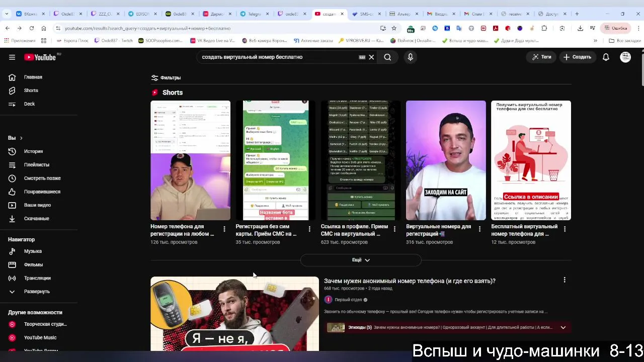Open the Short 'Регистрация без сим карты' thumbnail
This screenshot has width=644, height=362.
(x=276, y=160)
